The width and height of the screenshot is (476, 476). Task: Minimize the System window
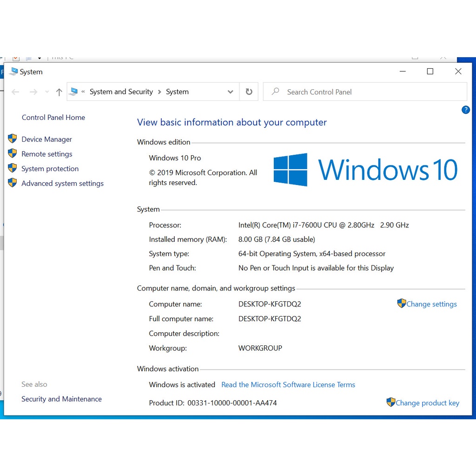point(403,71)
